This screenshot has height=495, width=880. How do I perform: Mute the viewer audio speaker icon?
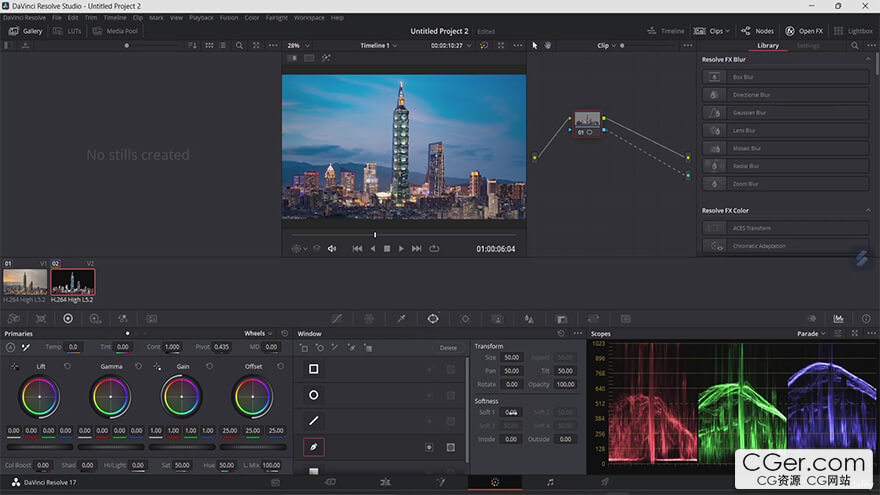pyautogui.click(x=332, y=249)
